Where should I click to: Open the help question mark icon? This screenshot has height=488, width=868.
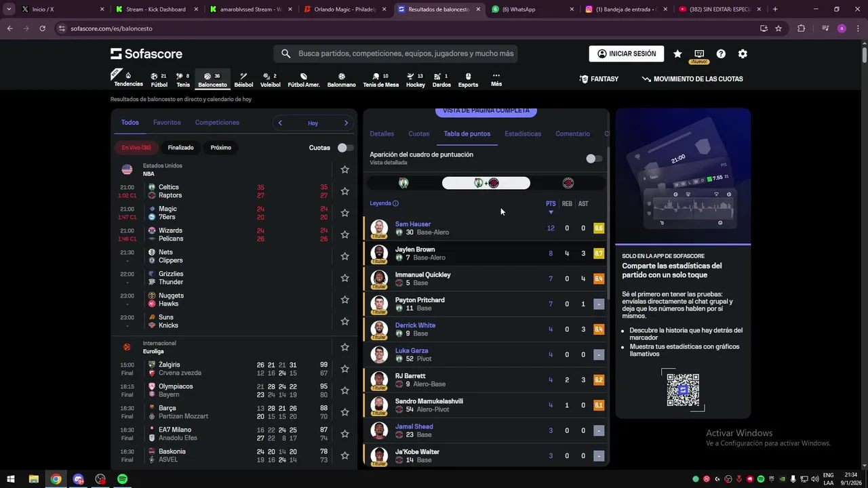tap(721, 54)
